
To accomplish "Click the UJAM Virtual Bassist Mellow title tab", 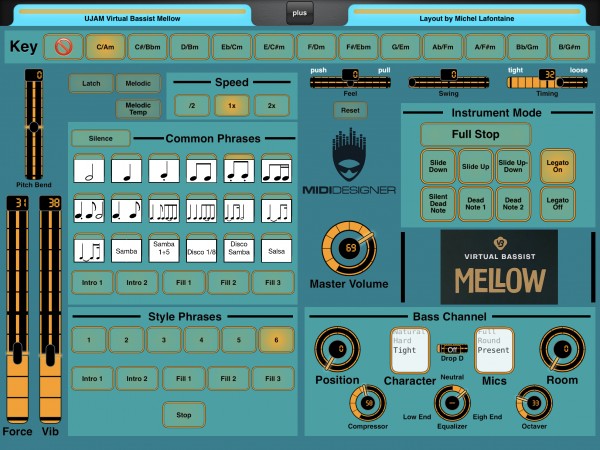I will point(132,15).
